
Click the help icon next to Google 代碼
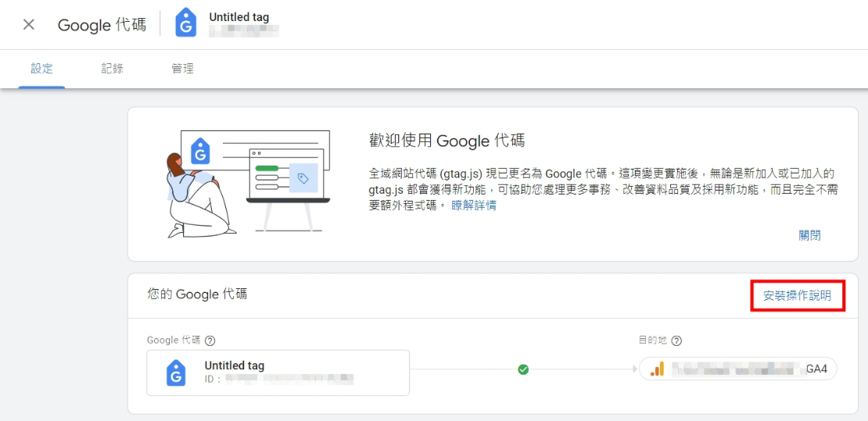(210, 341)
